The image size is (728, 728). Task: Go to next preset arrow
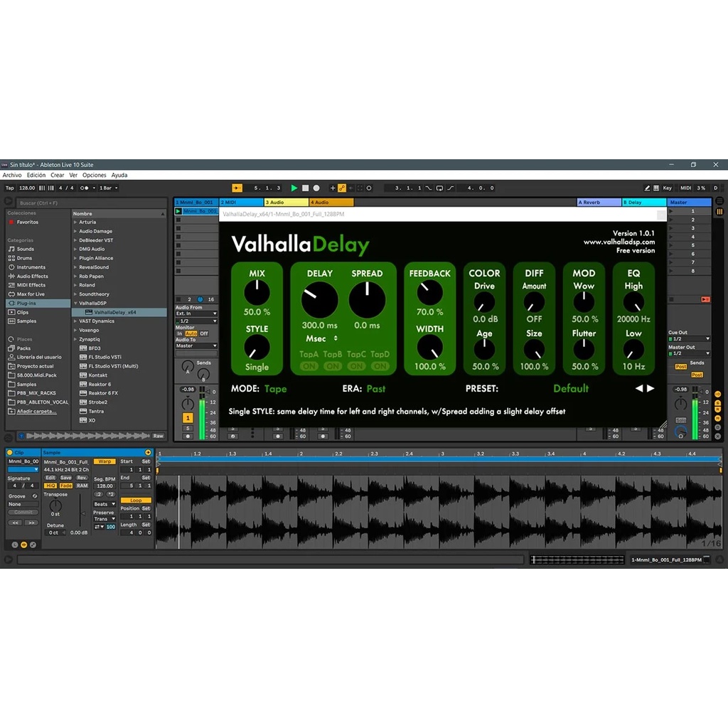click(x=651, y=388)
